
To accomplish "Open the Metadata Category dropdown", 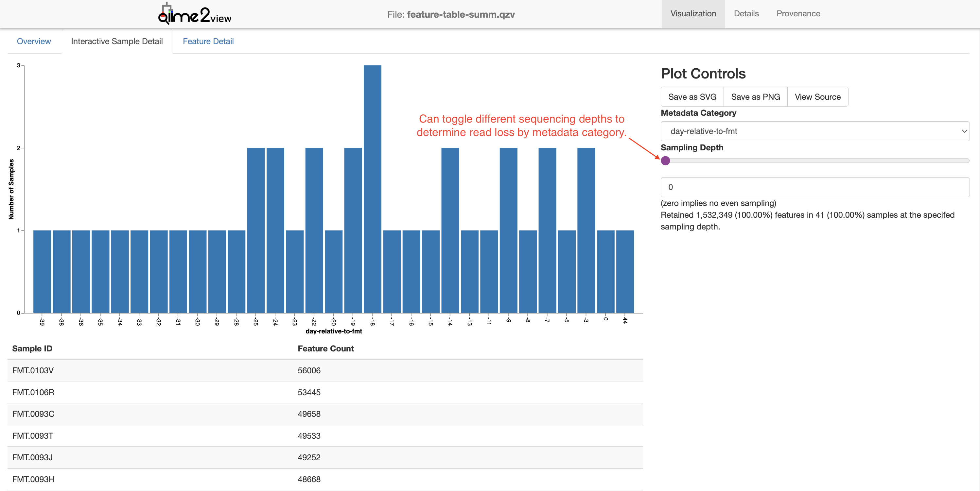I will pos(814,131).
